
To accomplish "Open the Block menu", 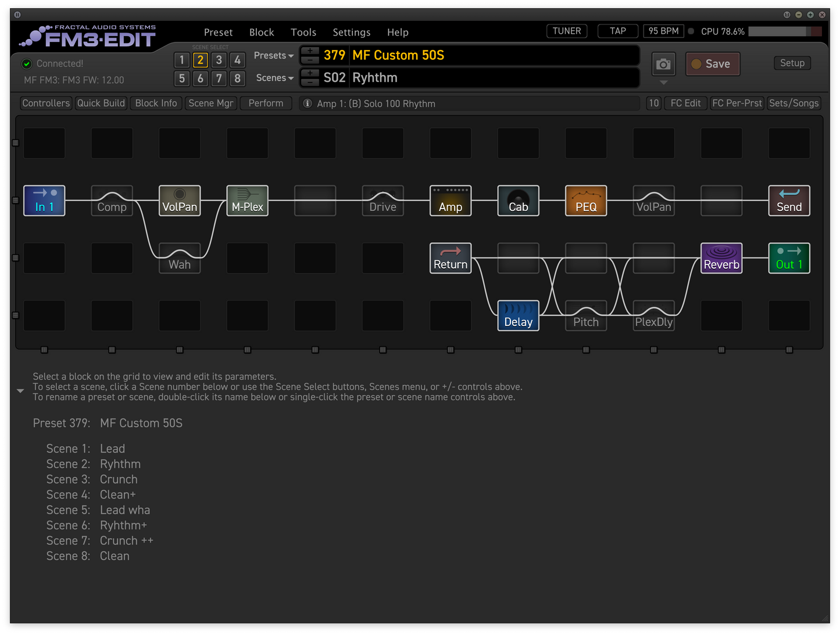I will (262, 33).
